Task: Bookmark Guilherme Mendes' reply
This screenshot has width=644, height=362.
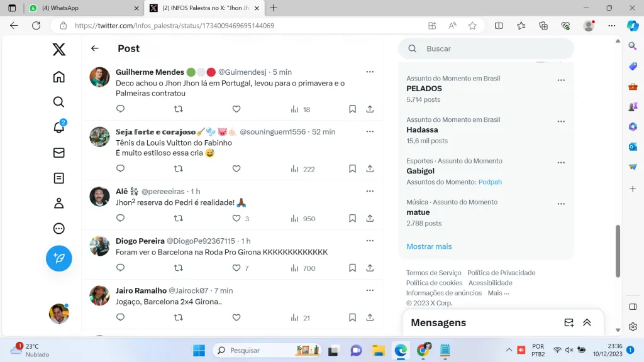Action: coord(352,109)
